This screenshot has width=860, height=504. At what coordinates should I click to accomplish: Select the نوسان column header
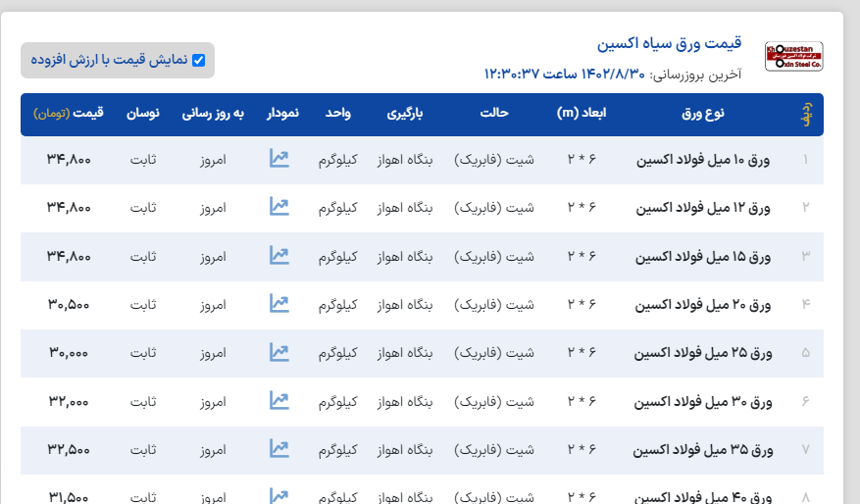(x=143, y=114)
